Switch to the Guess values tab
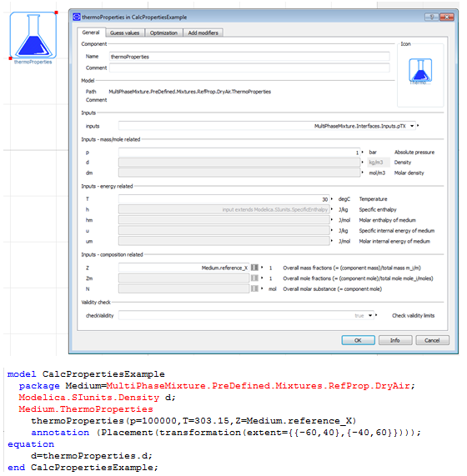Image resolution: width=467 pixels, height=476 pixels. (x=125, y=33)
